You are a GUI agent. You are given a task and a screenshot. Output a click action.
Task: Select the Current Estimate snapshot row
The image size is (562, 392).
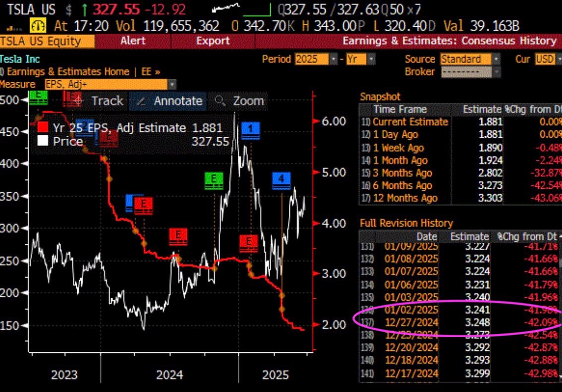coord(460,122)
